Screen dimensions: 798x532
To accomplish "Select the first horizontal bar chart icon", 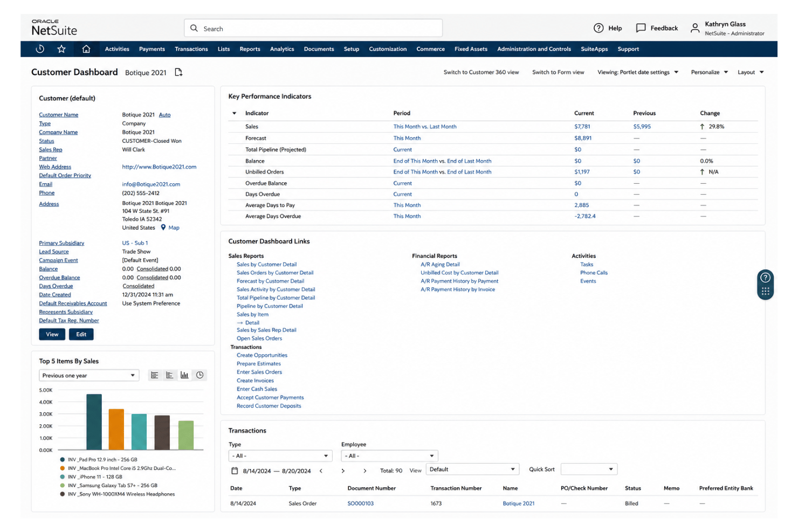I will click(155, 375).
